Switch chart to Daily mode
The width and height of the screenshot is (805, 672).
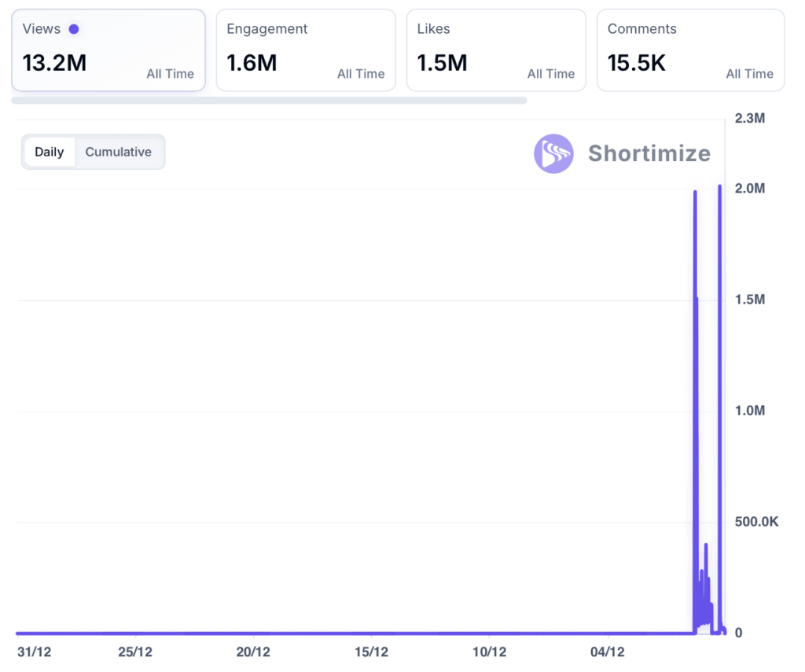coord(49,152)
